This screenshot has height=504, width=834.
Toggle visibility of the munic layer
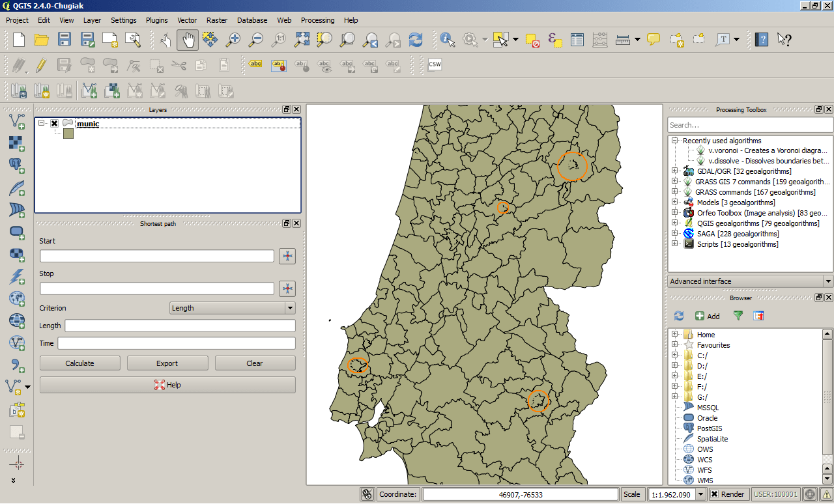tap(55, 124)
